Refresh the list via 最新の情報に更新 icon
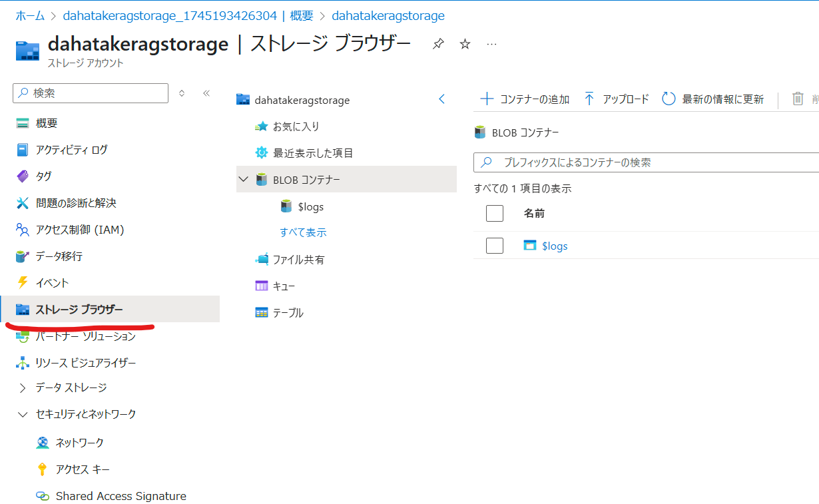 pyautogui.click(x=669, y=98)
